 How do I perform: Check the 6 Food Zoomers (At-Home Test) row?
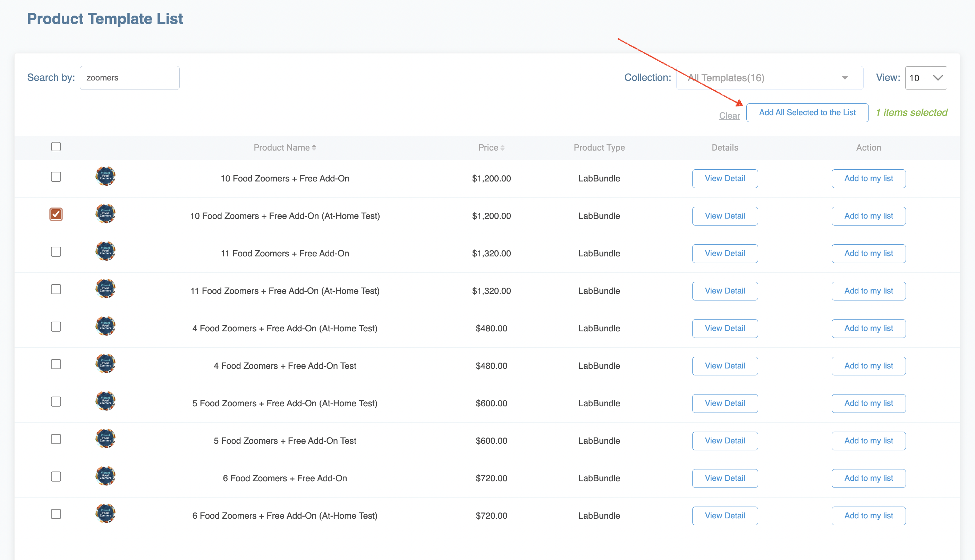pyautogui.click(x=56, y=514)
